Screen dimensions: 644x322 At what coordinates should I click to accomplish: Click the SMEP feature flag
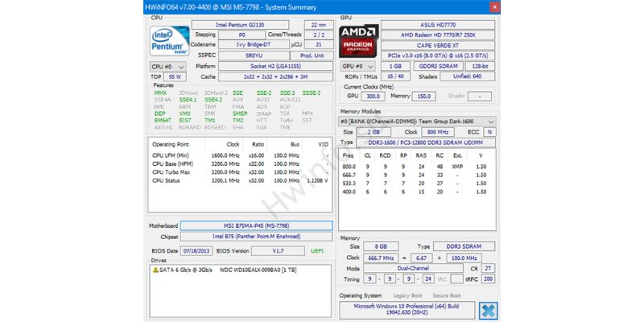[240, 114]
